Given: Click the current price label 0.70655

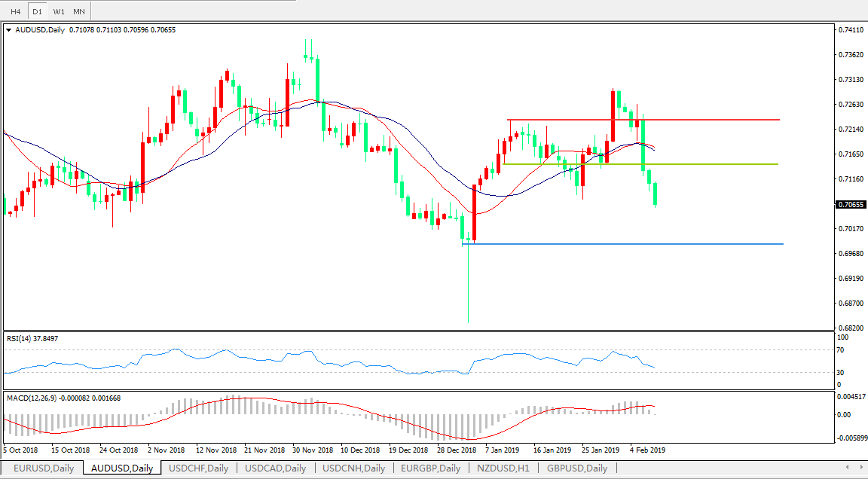Looking at the screenshot, I should (x=851, y=204).
